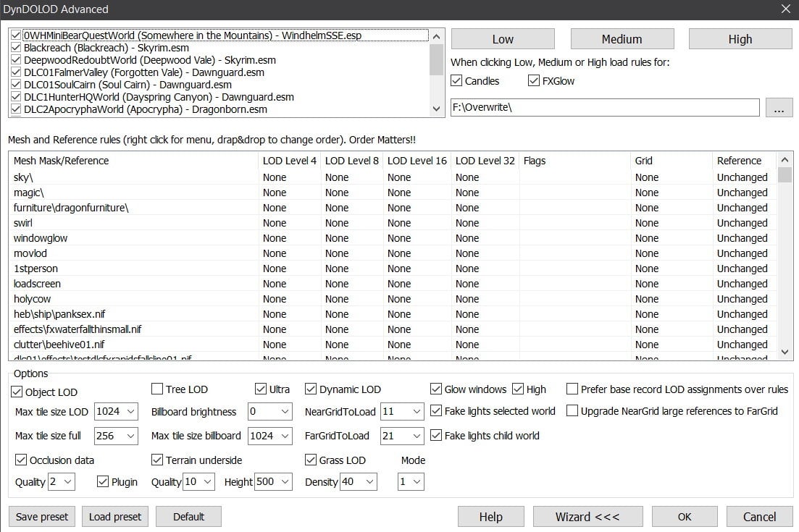The width and height of the screenshot is (799, 532).
Task: Click scroll-up arrow of rules table
Action: coord(785,160)
